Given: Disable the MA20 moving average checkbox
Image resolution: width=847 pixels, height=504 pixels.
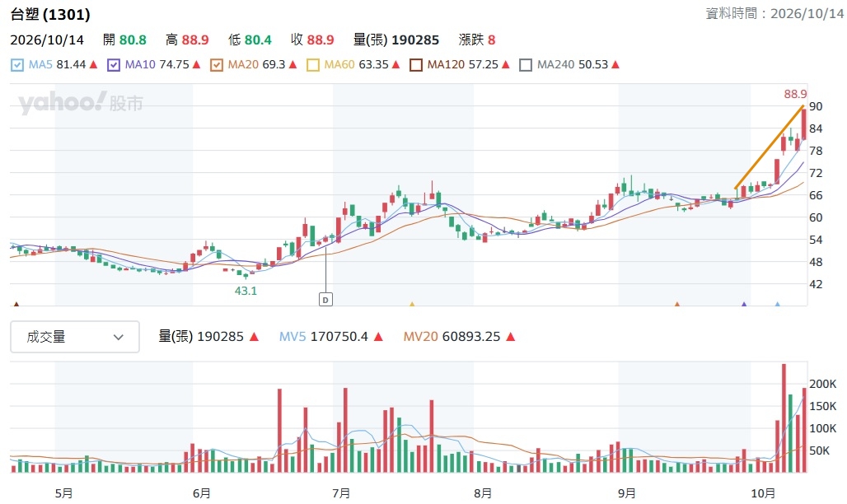Looking at the screenshot, I should (x=217, y=65).
